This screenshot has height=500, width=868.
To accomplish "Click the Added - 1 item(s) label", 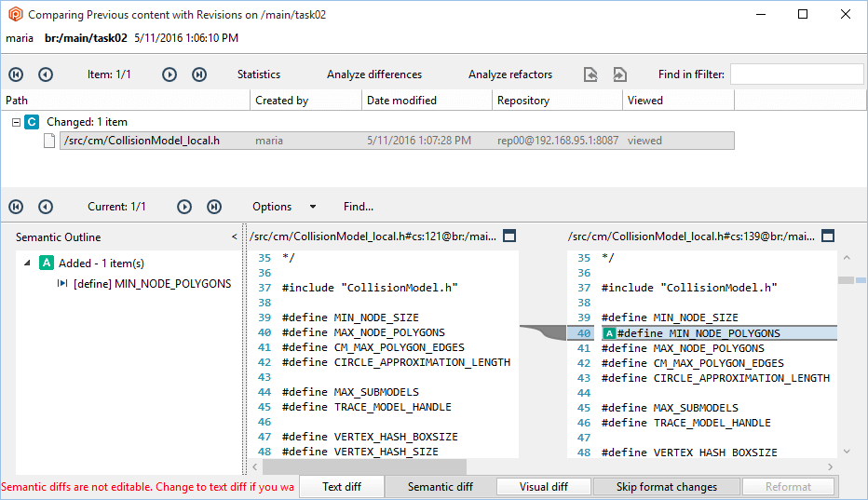I will [102, 263].
